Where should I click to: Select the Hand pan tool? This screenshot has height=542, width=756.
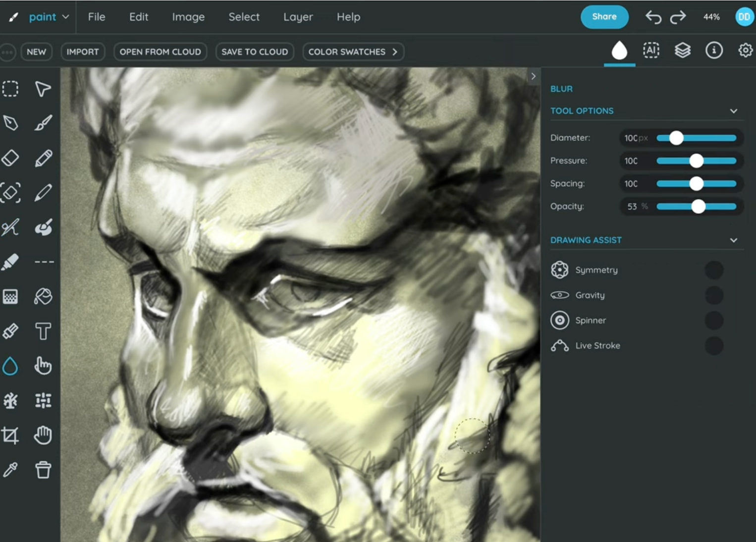43,435
